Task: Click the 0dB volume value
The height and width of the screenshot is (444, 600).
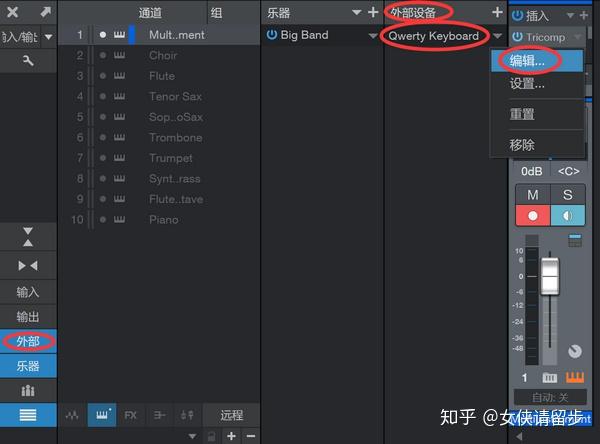Action: [x=532, y=171]
